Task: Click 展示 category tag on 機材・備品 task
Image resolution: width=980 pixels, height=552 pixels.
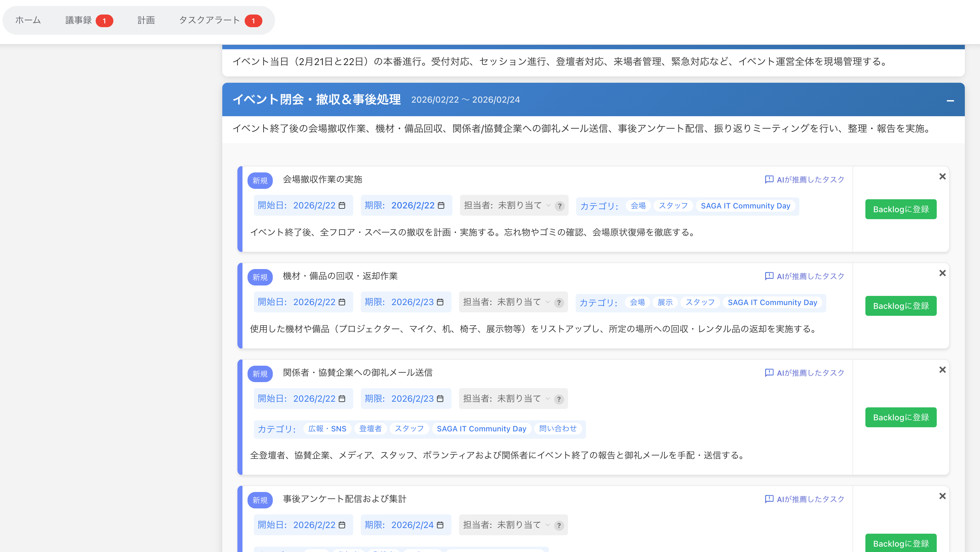Action: [x=665, y=303]
